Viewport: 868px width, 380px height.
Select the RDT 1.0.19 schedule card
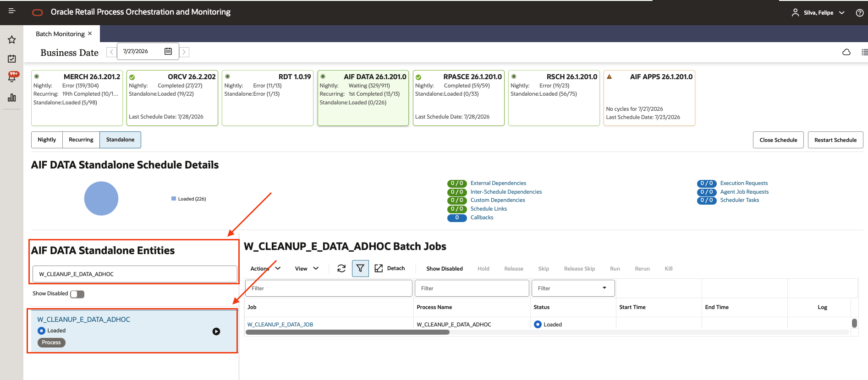[268, 98]
